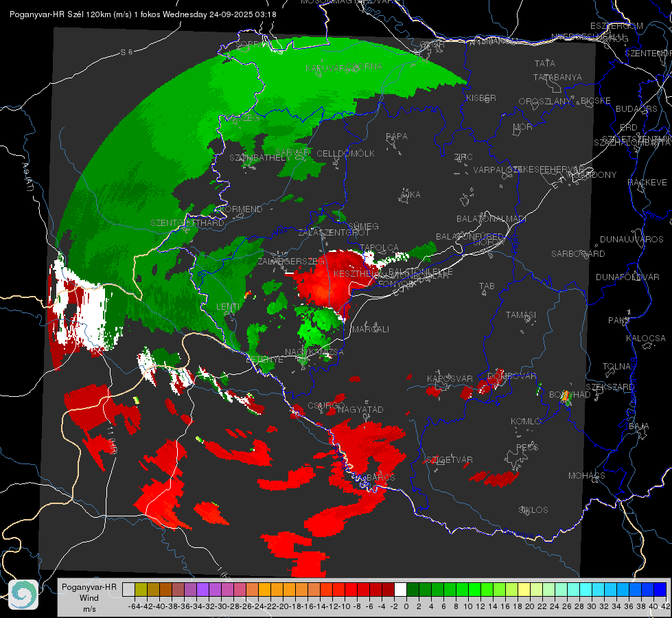672x618 pixels.
Task: Click the DOMBOVAR city label
Action: [511, 376]
